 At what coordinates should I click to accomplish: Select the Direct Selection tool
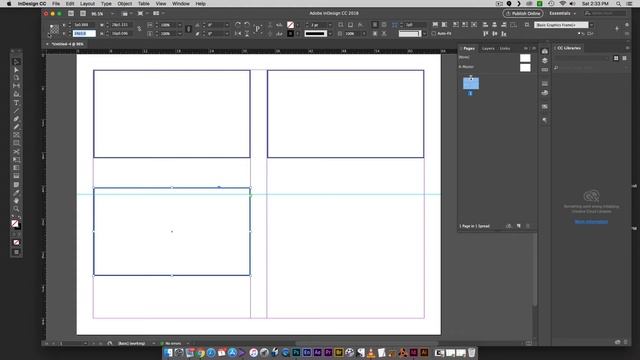point(16,70)
